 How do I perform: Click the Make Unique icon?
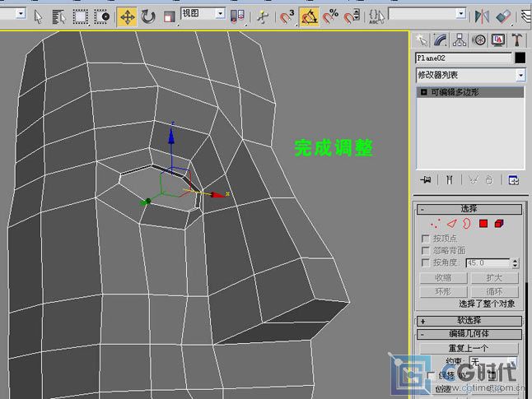pos(473,179)
